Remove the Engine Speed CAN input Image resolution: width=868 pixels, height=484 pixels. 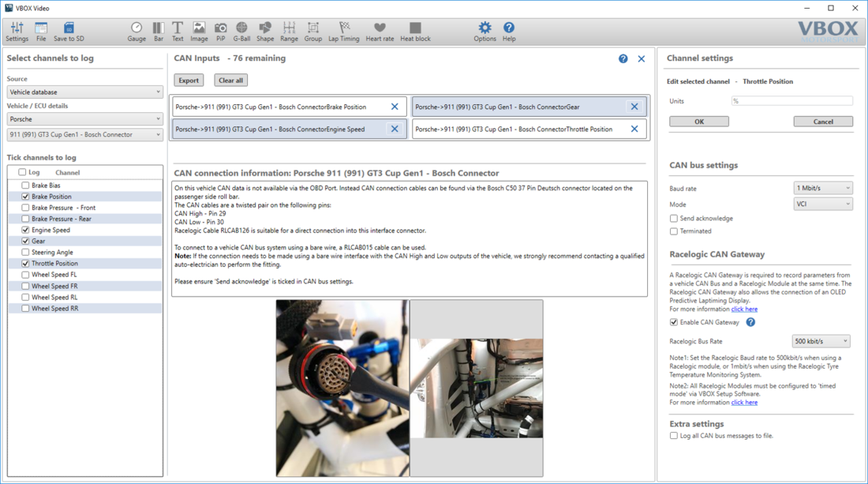[395, 129]
